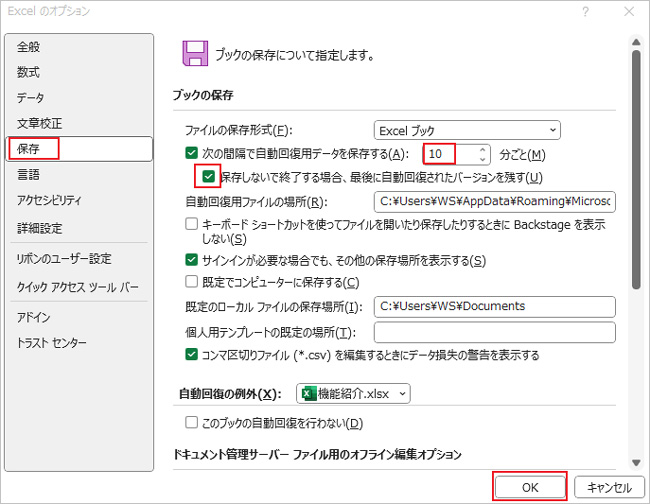Close the Excel options dialog
The image size is (650, 504).
tap(629, 12)
